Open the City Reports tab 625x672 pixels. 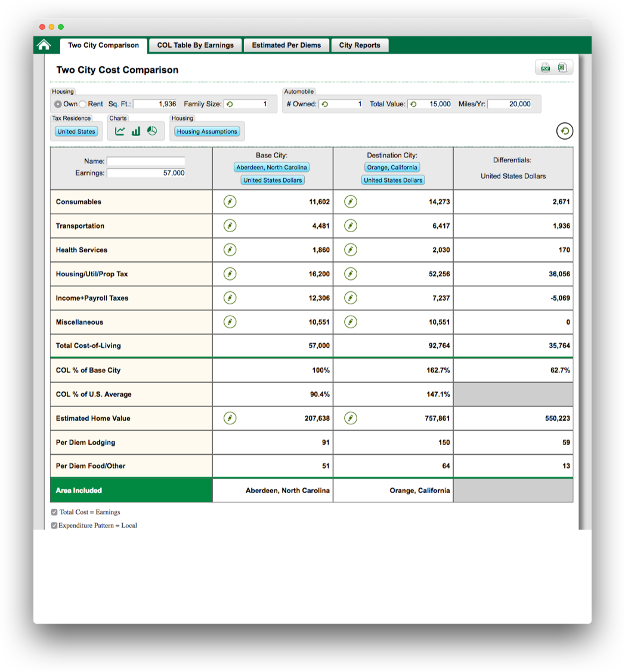click(360, 45)
